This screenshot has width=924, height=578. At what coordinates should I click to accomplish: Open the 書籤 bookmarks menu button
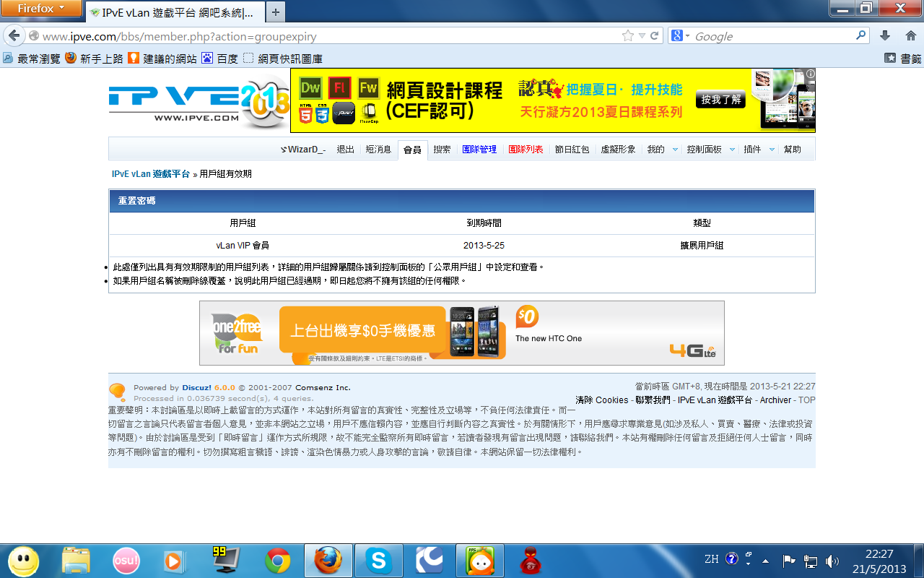[x=903, y=59]
